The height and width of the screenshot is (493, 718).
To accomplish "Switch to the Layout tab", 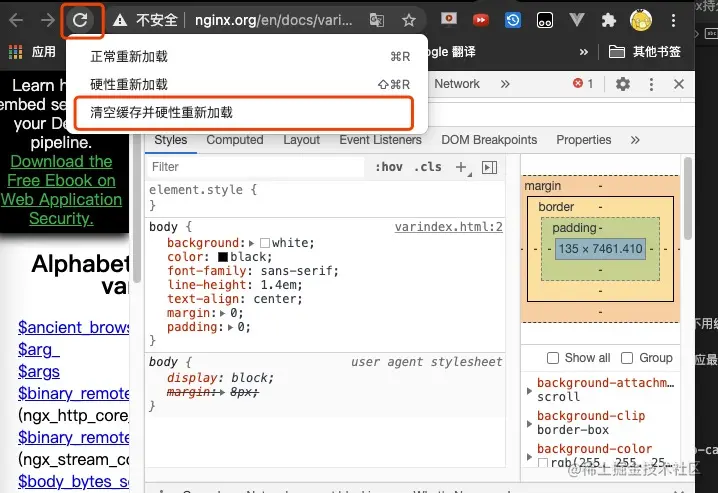I will pyautogui.click(x=301, y=140).
